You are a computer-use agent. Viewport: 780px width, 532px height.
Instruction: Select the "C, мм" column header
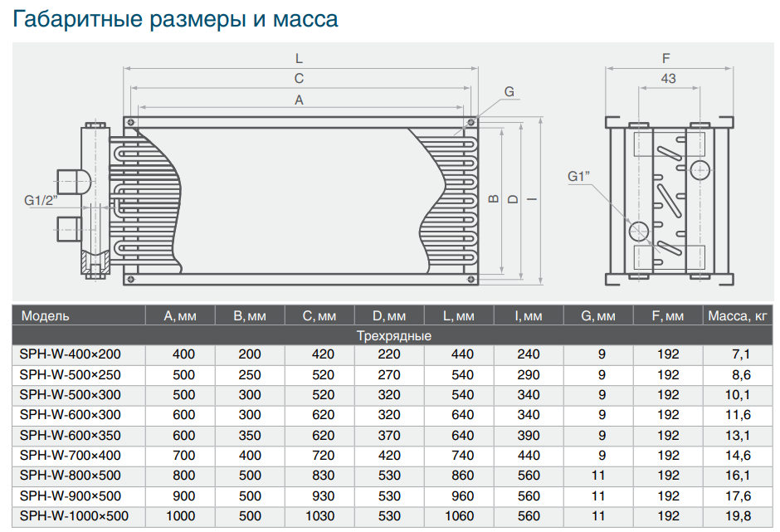[319, 315]
